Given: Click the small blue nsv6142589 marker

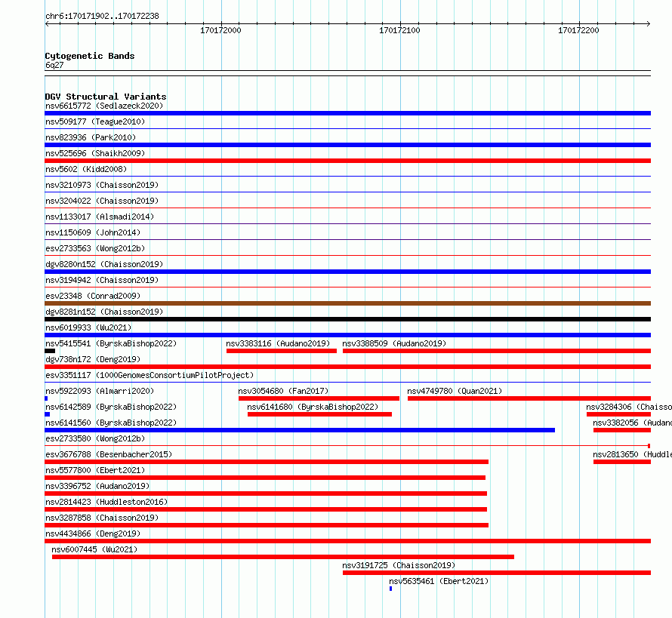Looking at the screenshot, I should point(47,414).
